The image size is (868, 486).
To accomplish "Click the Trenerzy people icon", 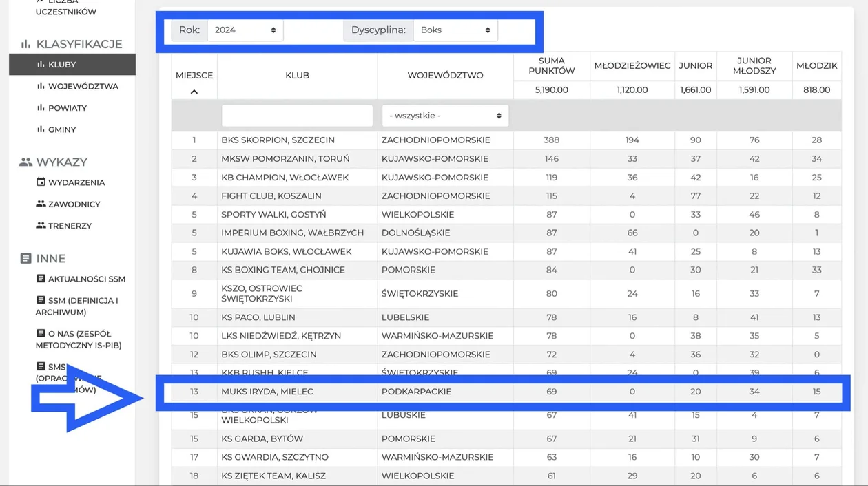I will tap(41, 225).
